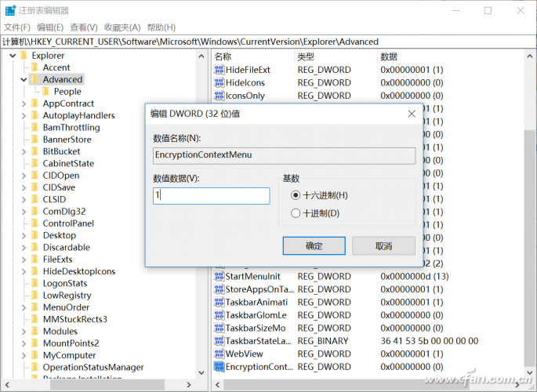The height and width of the screenshot is (392, 537).
Task: Click the TaskbarSizeMo value icon
Action: pyautogui.click(x=219, y=328)
